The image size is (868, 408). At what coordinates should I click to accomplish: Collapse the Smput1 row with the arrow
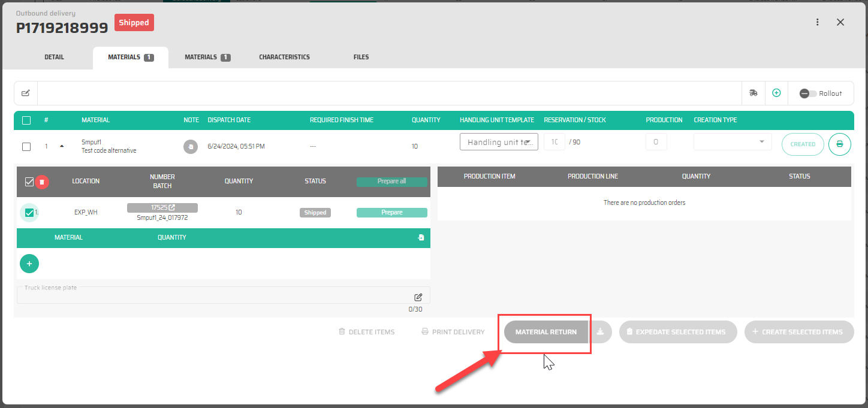click(x=62, y=146)
